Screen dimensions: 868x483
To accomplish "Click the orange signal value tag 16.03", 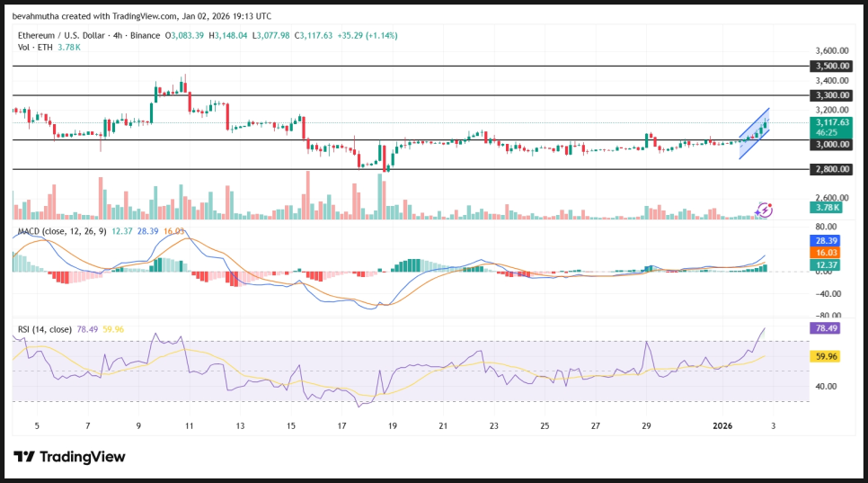I will 826,253.
